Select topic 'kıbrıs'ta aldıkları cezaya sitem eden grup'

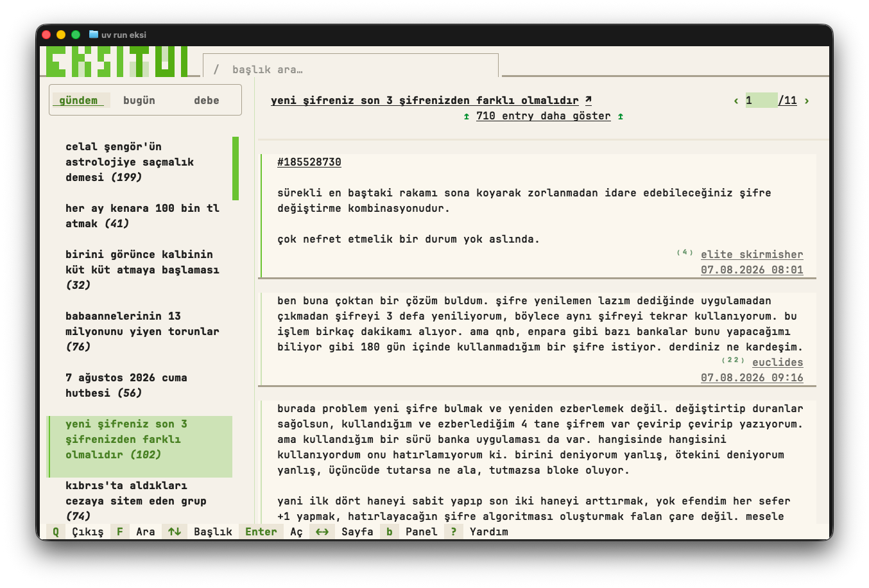[139, 501]
